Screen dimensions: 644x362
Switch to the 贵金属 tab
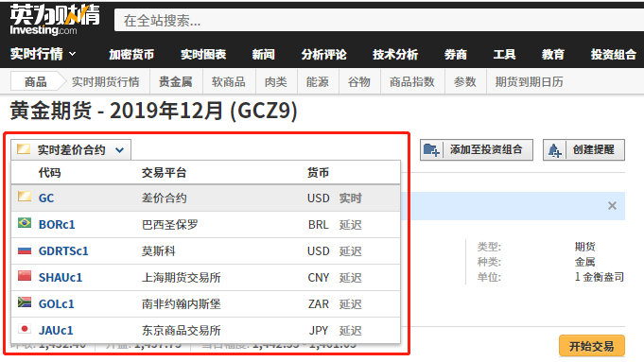pos(176,81)
